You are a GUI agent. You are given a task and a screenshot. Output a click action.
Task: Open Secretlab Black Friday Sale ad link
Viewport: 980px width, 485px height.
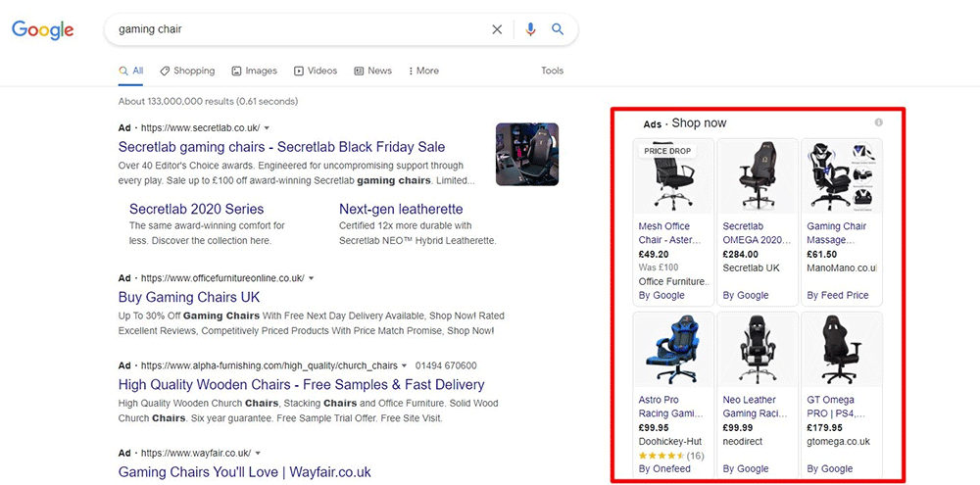pyautogui.click(x=281, y=147)
